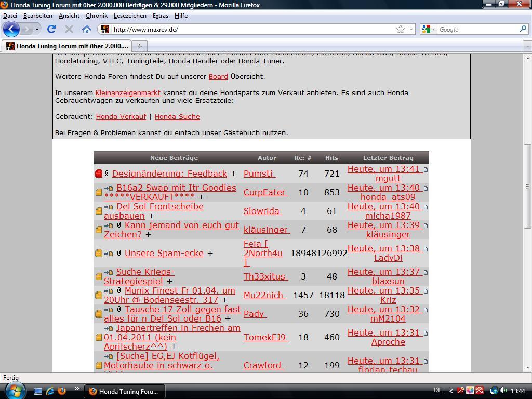Go to the Firefox home page
Screen dimensions: 532x399
[x=87, y=29]
